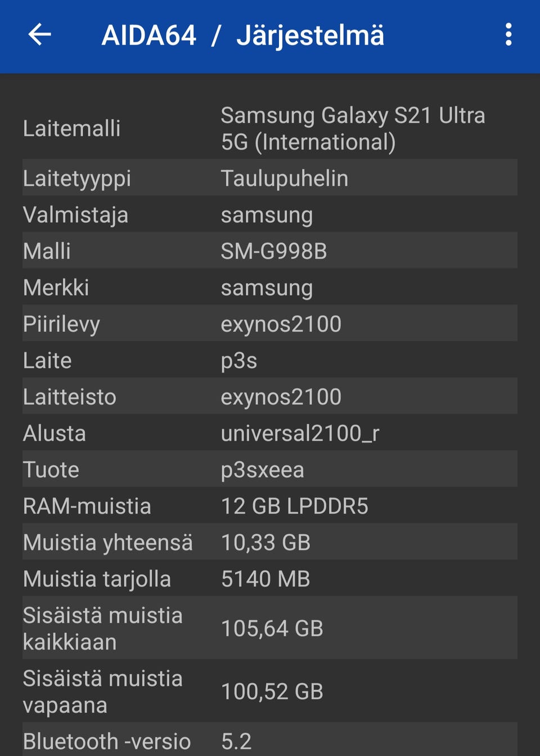Image resolution: width=540 pixels, height=756 pixels.
Task: Select the RAM-muistia 12 GB row
Action: tap(270, 506)
